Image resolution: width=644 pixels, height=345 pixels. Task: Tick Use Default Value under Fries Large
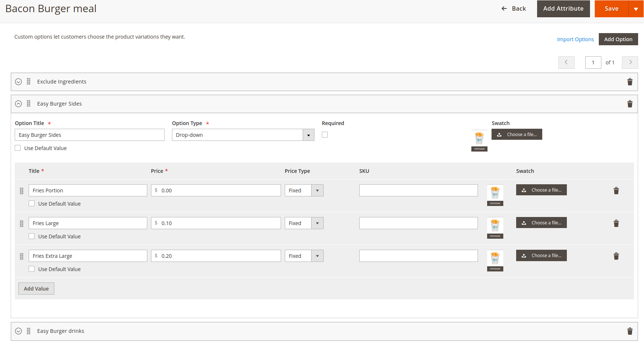(x=32, y=236)
